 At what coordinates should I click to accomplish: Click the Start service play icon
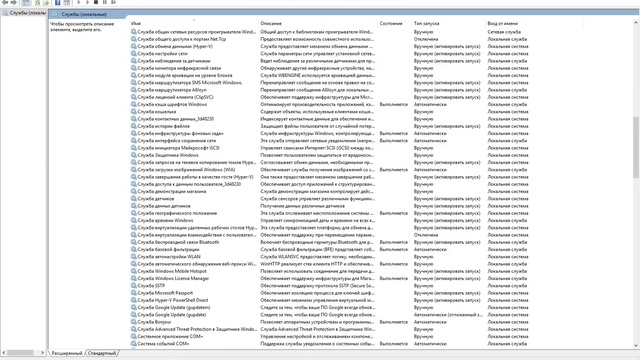(79, 2)
